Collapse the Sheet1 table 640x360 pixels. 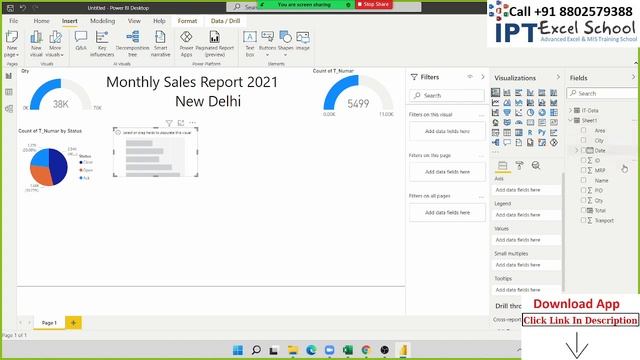[x=571, y=120]
